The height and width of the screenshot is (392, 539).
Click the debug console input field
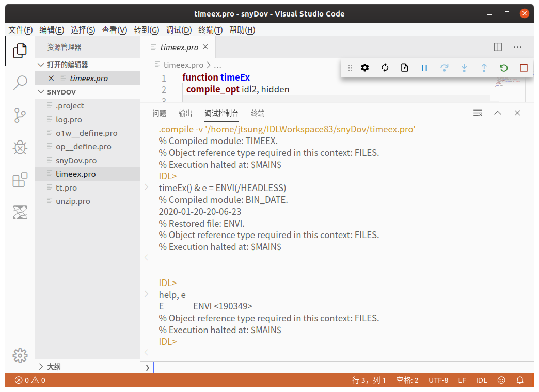tap(342, 368)
